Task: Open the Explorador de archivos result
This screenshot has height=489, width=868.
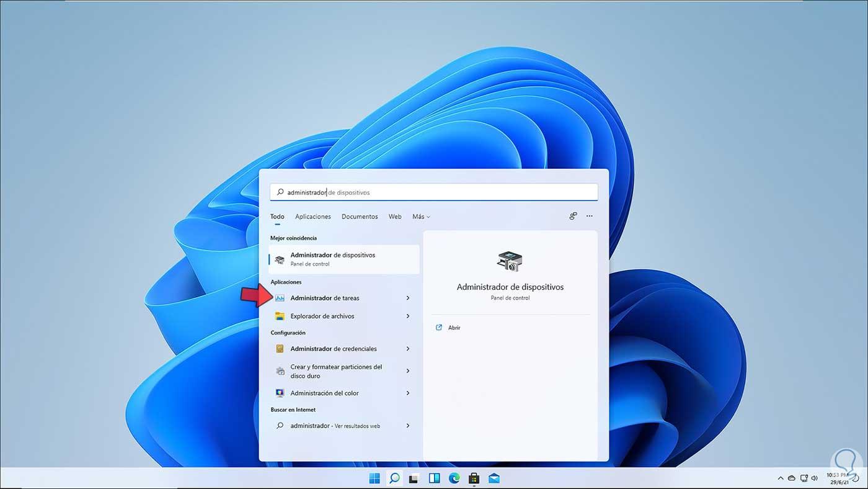Action: coord(322,316)
